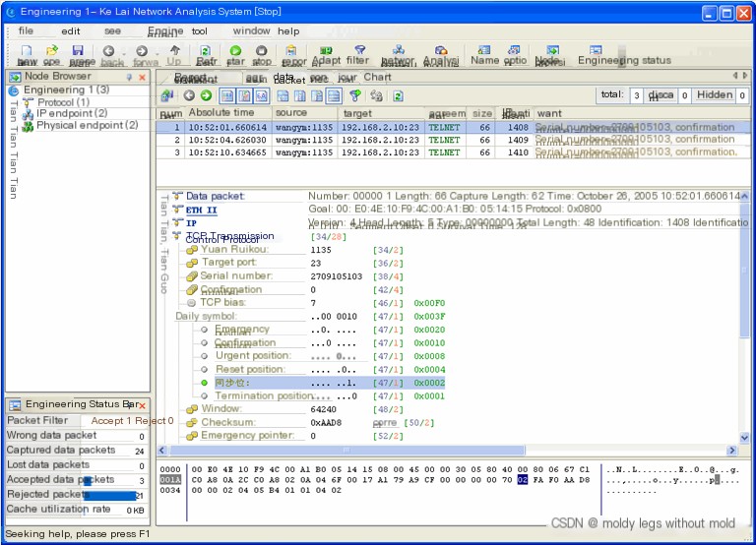Click the Refresh icon in main toolbar
The image size is (756, 545).
pyautogui.click(x=206, y=50)
